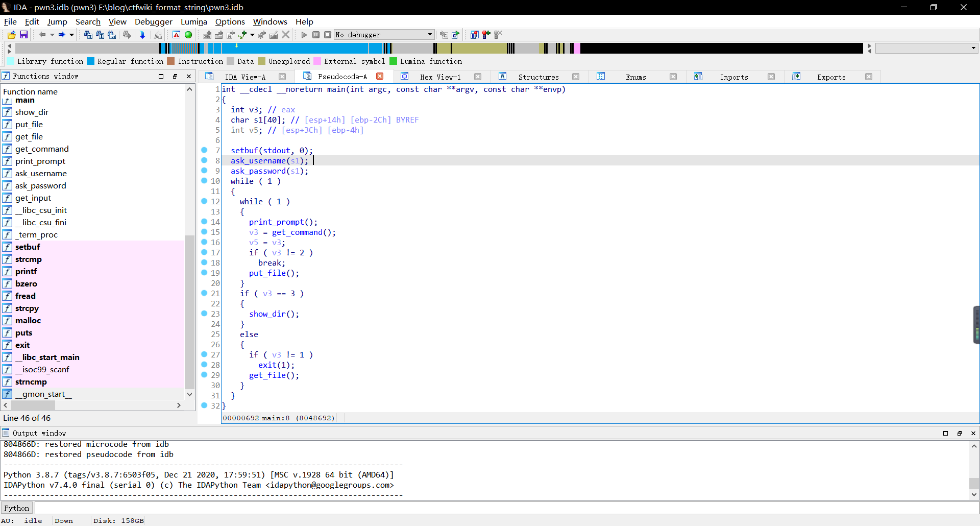This screenshot has width=980, height=526.
Task: Click the blue down-arrow jump icon
Action: pyautogui.click(x=143, y=35)
